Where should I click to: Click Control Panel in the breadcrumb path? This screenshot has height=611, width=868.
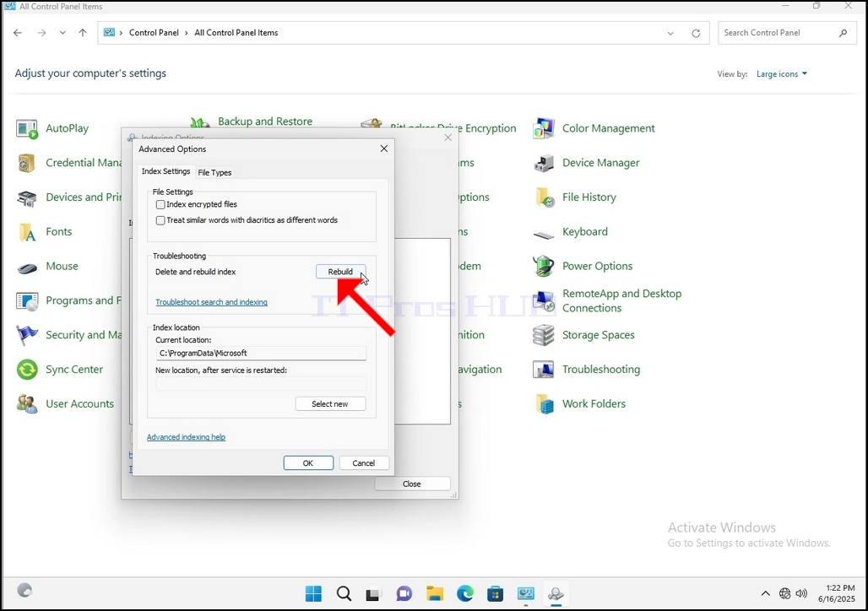tap(154, 33)
